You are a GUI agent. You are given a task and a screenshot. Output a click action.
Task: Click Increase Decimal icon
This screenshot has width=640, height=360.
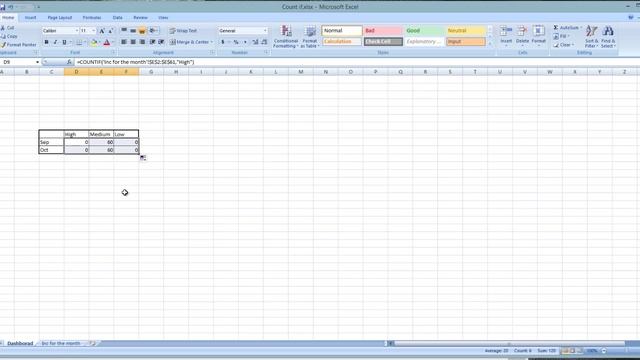click(x=256, y=42)
